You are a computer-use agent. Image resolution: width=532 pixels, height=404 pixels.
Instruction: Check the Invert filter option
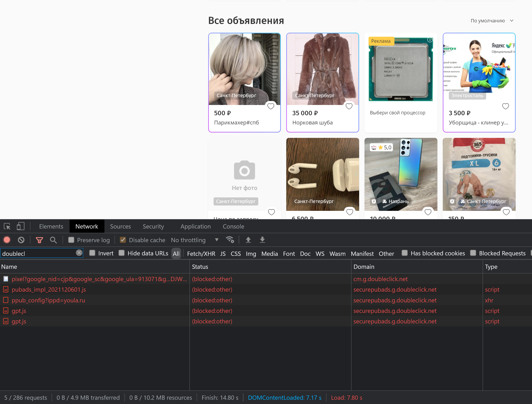[x=92, y=253]
